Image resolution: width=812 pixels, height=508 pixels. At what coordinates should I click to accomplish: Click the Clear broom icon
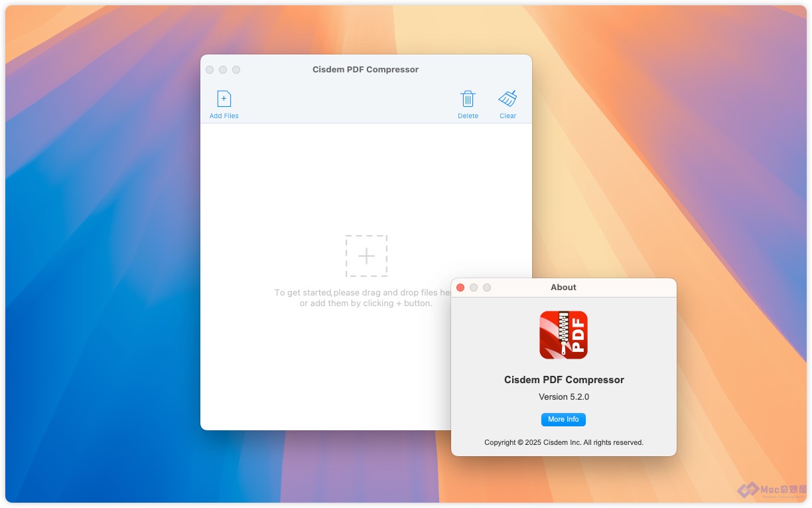pyautogui.click(x=507, y=99)
